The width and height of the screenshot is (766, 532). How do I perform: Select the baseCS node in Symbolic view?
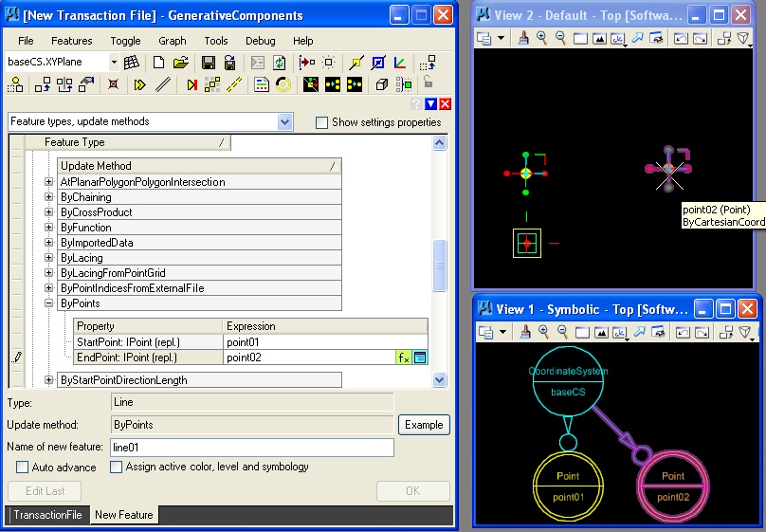point(568,381)
